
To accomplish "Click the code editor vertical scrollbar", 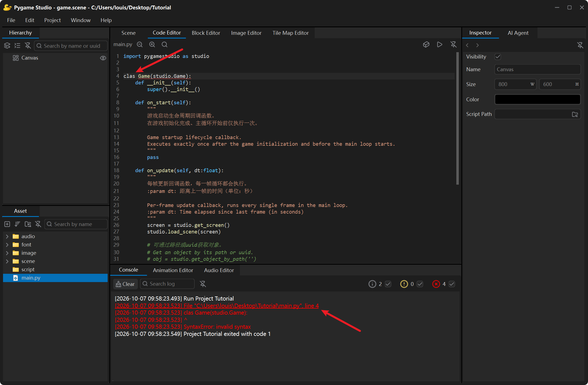I will point(457,119).
